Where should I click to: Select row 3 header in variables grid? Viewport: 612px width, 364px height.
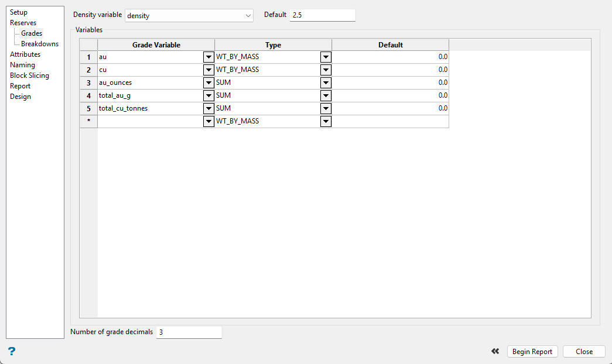(88, 83)
